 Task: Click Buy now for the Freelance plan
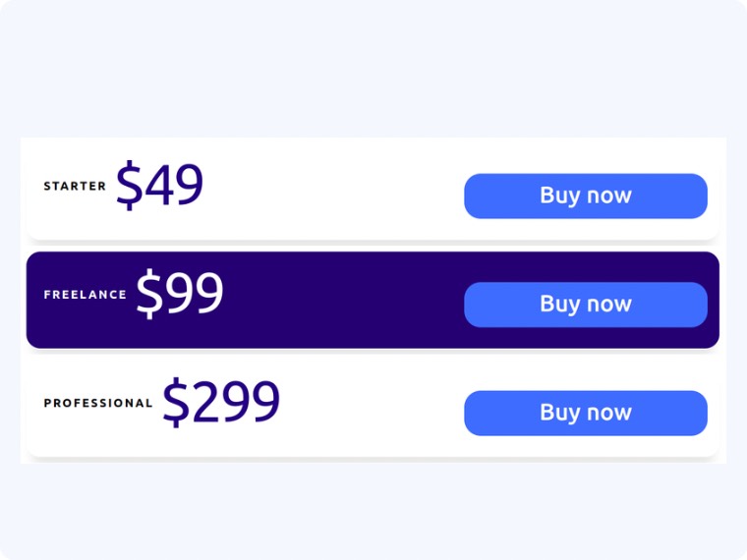pyautogui.click(x=586, y=305)
